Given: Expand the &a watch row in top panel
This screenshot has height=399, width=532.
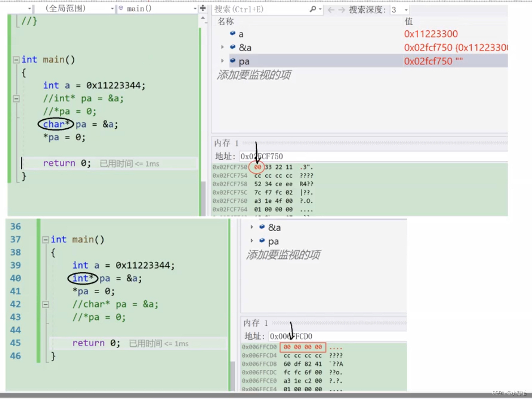Looking at the screenshot, I should 222,47.
